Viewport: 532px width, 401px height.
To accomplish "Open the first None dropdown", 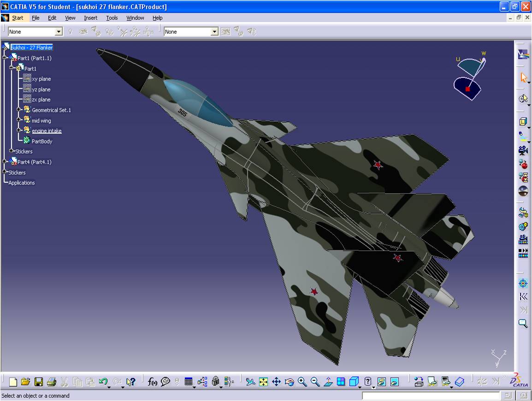I will coord(59,31).
